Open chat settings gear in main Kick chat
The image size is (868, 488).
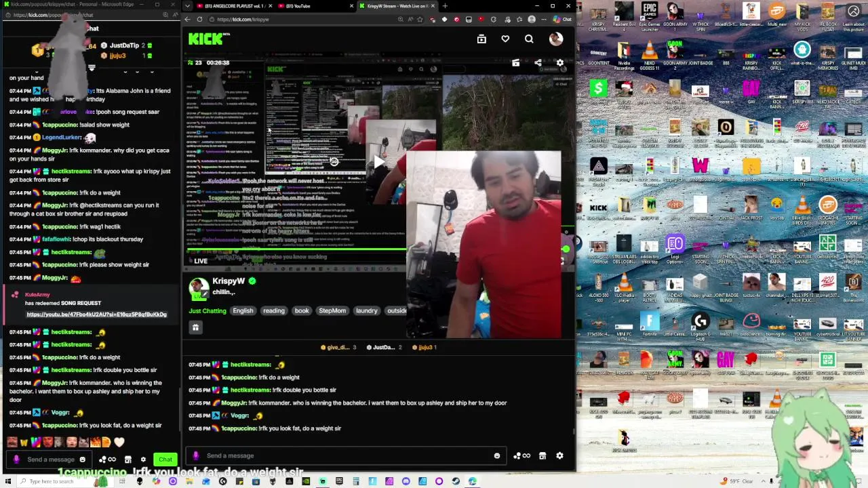click(559, 455)
